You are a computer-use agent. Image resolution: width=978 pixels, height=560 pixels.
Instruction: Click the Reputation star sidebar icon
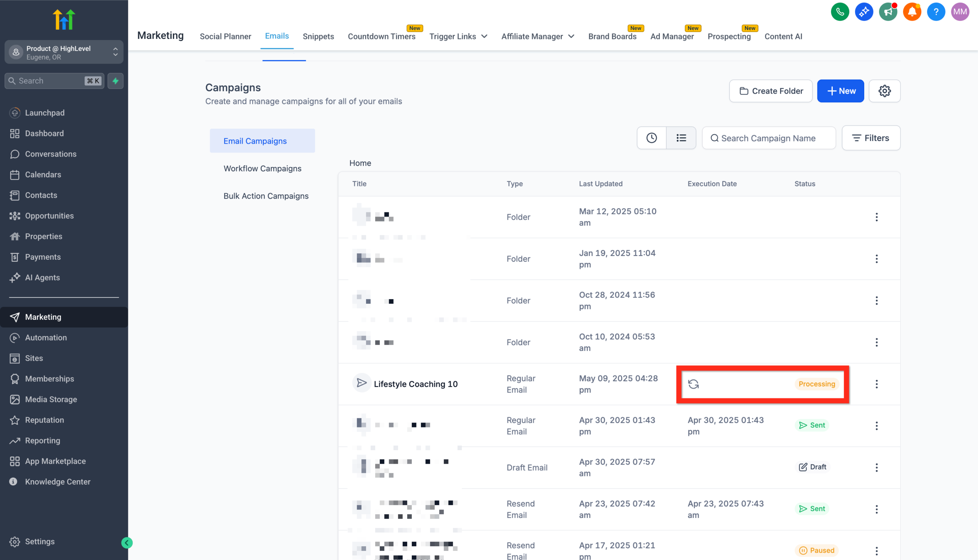[15, 419]
